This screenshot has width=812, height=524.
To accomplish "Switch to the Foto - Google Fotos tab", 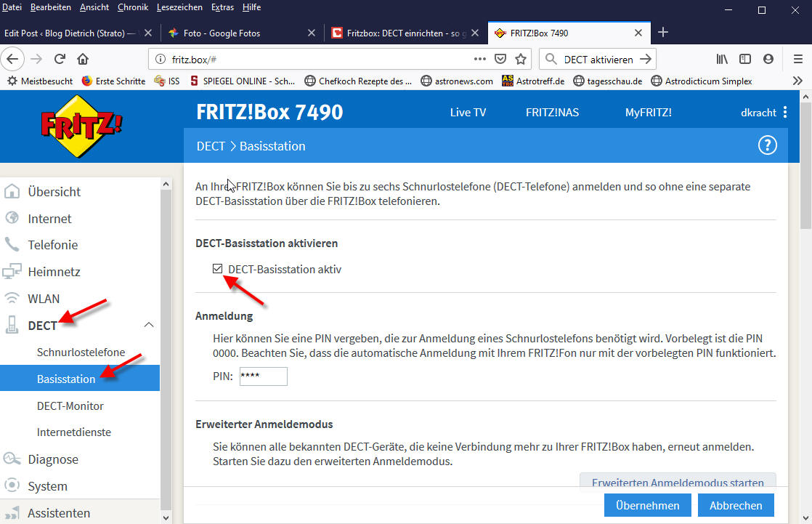I will [x=232, y=33].
